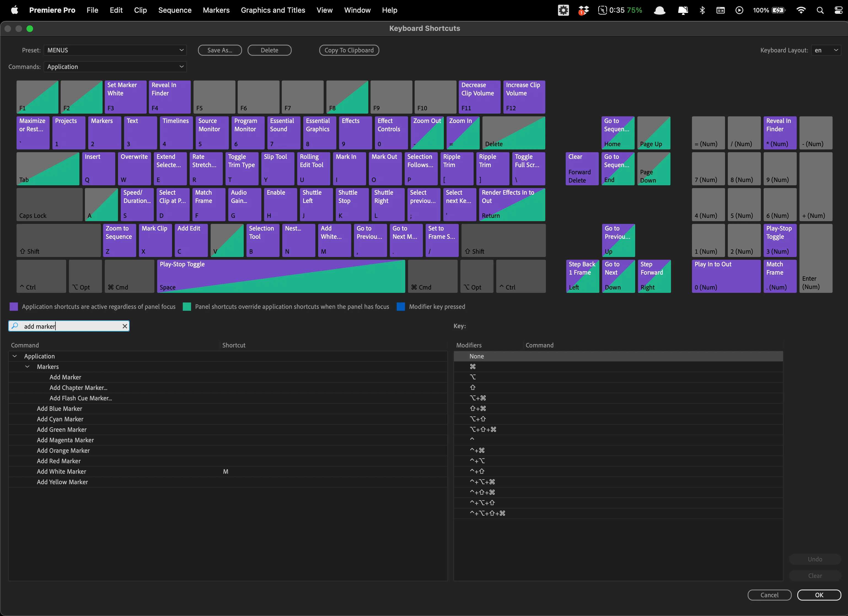Screen dimensions: 848x616
Task: Click the Wi-Fi icon in the menu bar
Action: (x=801, y=10)
